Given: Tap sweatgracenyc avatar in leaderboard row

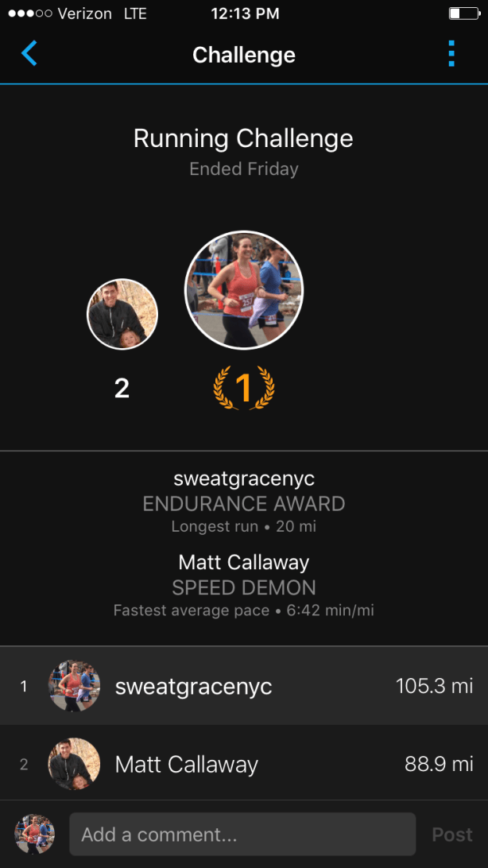Looking at the screenshot, I should [x=74, y=685].
